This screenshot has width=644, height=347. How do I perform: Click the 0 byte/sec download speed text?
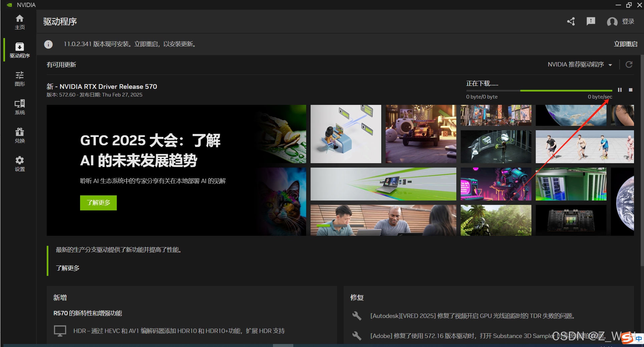click(x=600, y=97)
